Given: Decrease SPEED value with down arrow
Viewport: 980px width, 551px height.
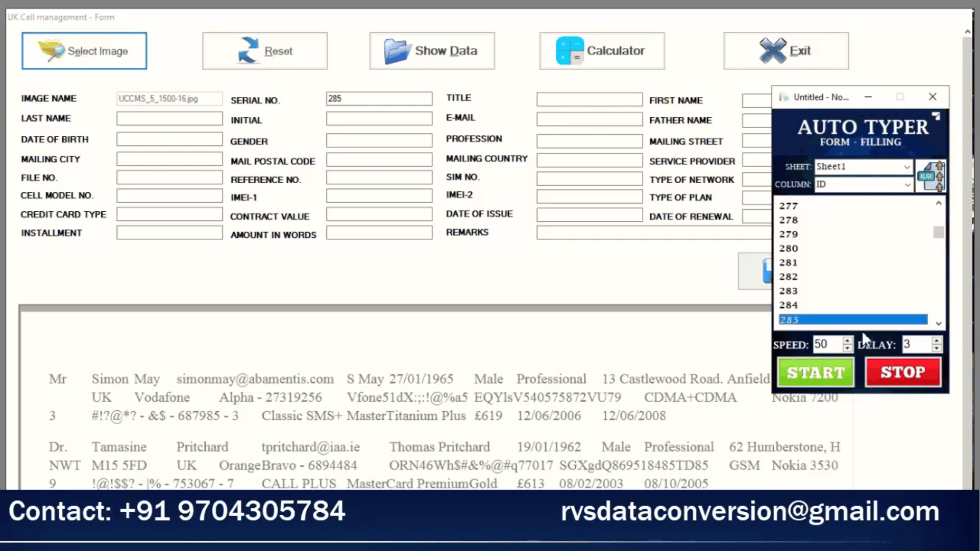Looking at the screenshot, I should (x=847, y=348).
